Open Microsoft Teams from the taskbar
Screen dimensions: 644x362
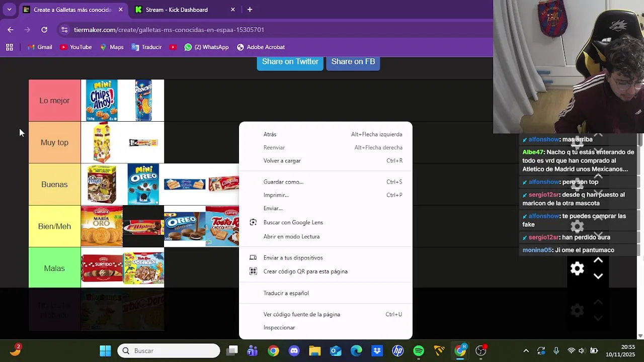coord(253,351)
